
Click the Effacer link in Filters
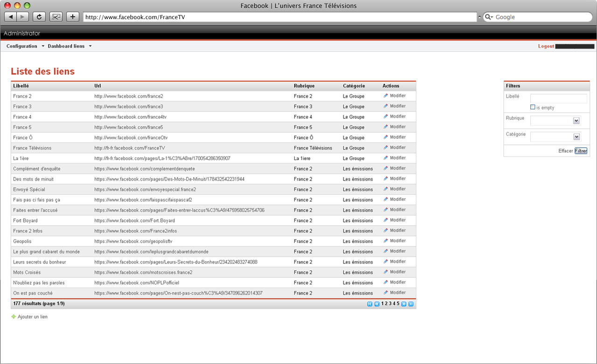(566, 151)
